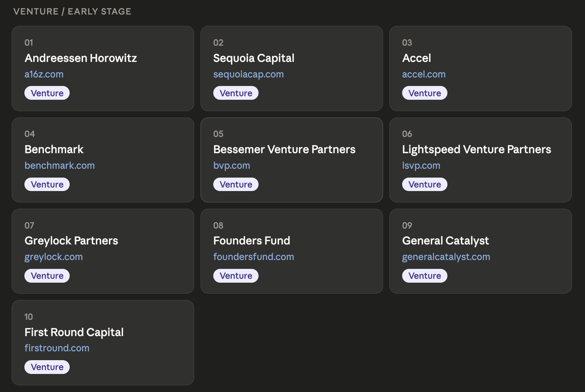This screenshot has width=585, height=392.
Task: Click Venture tag on Bessemer card
Action: pyautogui.click(x=236, y=184)
